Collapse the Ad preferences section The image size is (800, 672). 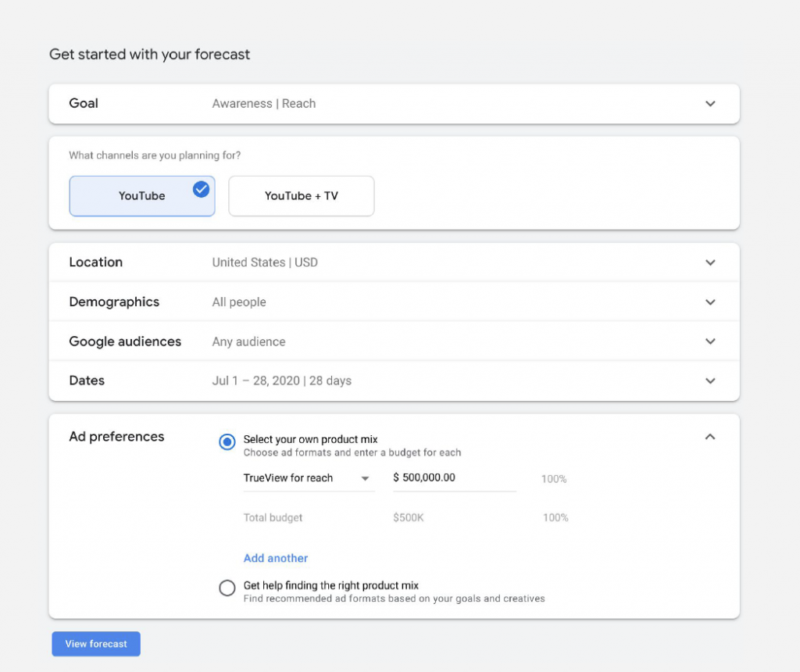[x=709, y=437]
